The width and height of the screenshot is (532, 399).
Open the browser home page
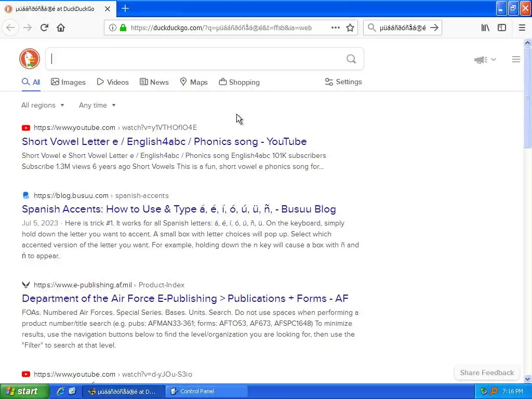61,28
